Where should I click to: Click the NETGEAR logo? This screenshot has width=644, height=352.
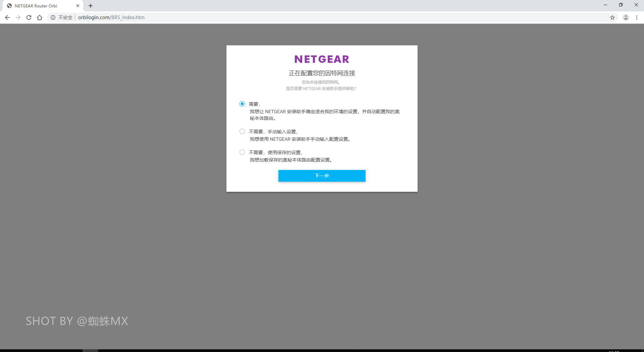(x=322, y=59)
